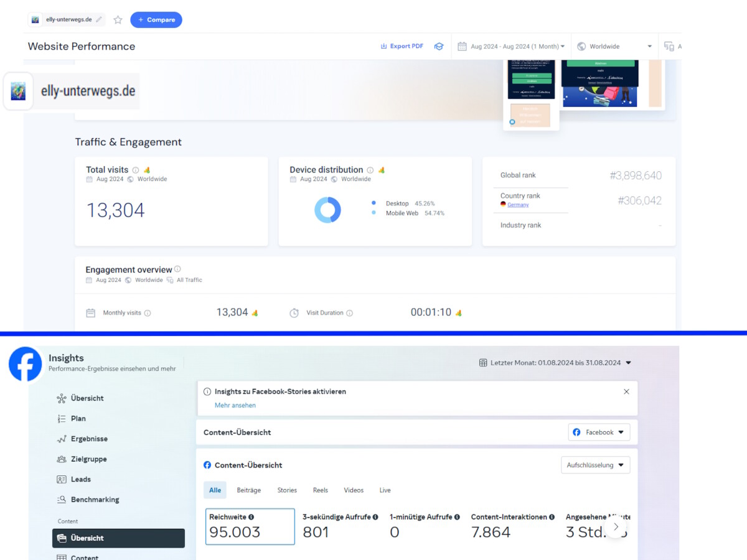Select the highlighted Content Übersicht item
Viewport: 747px width, 560px height.
(x=118, y=538)
